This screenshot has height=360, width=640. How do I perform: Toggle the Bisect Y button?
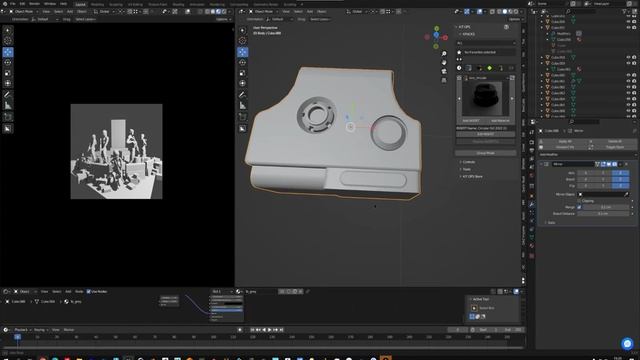click(x=603, y=179)
